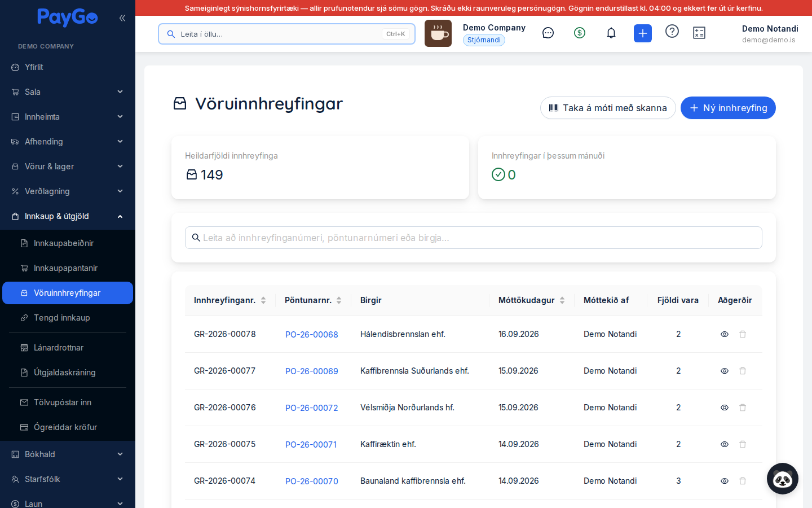
Task: Open purchase order PO-26-00072 link
Action: tap(312, 408)
